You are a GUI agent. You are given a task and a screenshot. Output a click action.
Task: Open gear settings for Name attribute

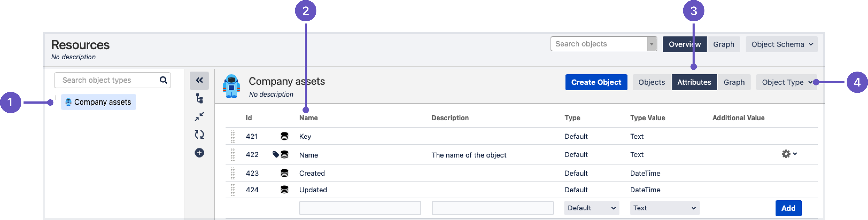coord(789,154)
